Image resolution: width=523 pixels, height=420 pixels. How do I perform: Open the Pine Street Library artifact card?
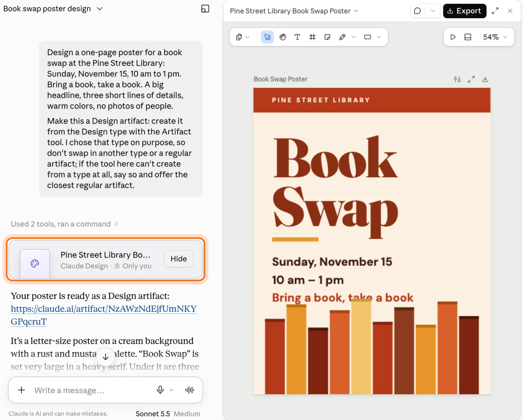105,259
